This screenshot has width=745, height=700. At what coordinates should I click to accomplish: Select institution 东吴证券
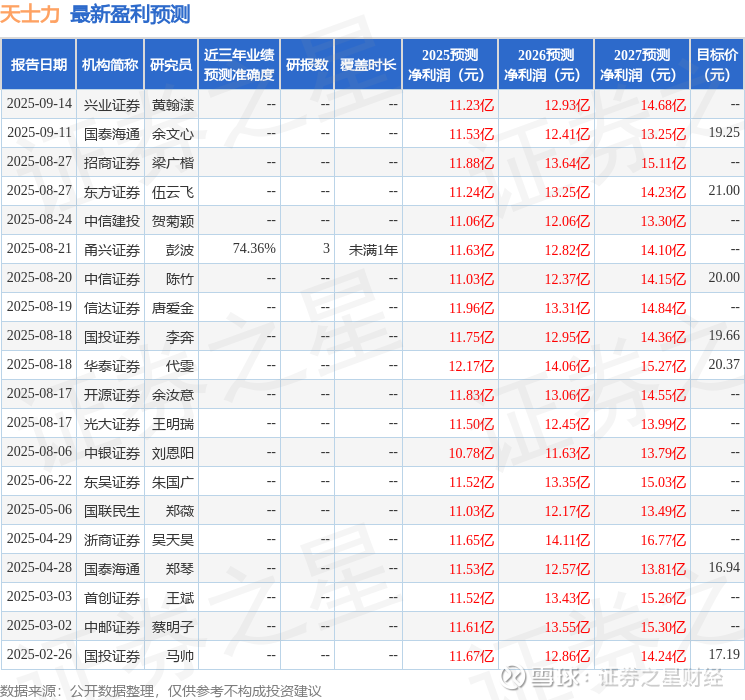pyautogui.click(x=112, y=482)
